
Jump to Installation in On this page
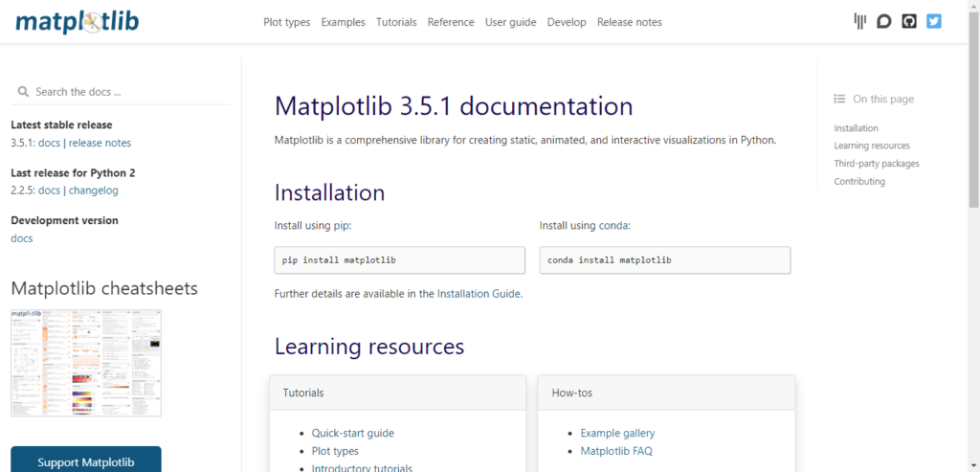coord(856,128)
